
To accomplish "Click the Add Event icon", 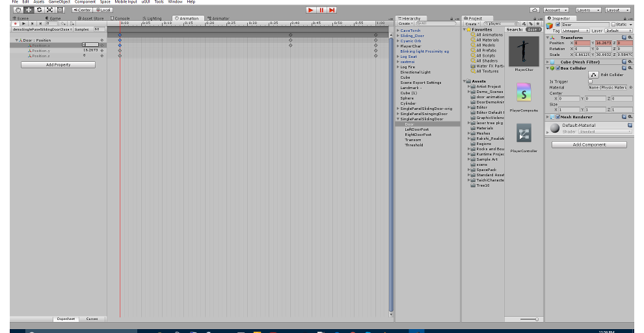I will (x=72, y=24).
